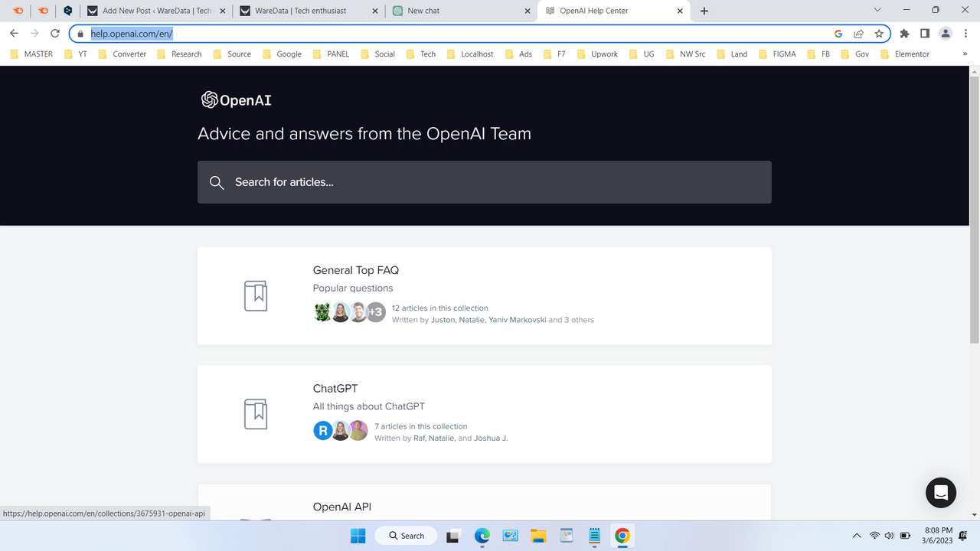Switch to the WareData | Tech enthusiast tab
980x551 pixels.
[x=302, y=10]
